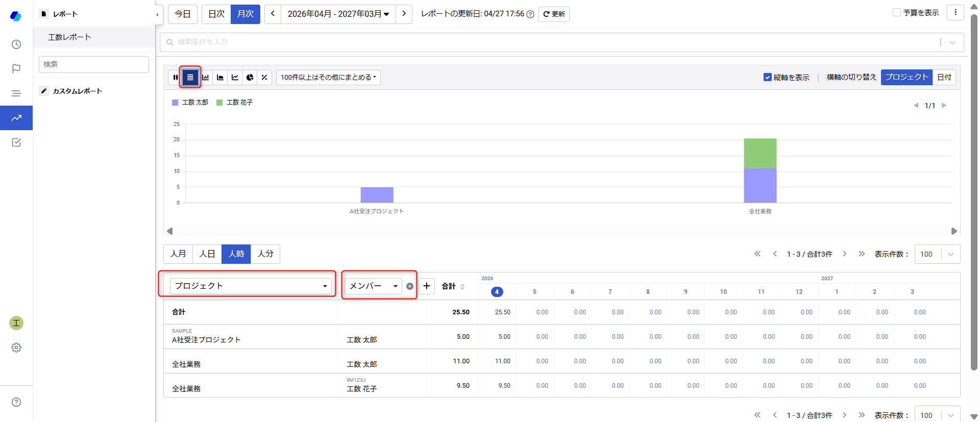Open the settings gear in sidebar
Image resolution: width=980 pixels, height=422 pixels.
click(x=16, y=347)
